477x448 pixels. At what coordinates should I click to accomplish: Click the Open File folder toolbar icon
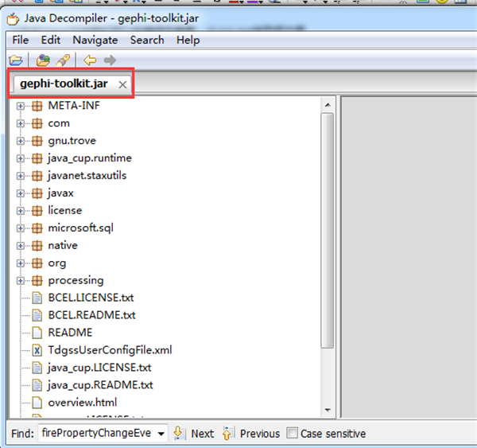pyautogui.click(x=16, y=60)
